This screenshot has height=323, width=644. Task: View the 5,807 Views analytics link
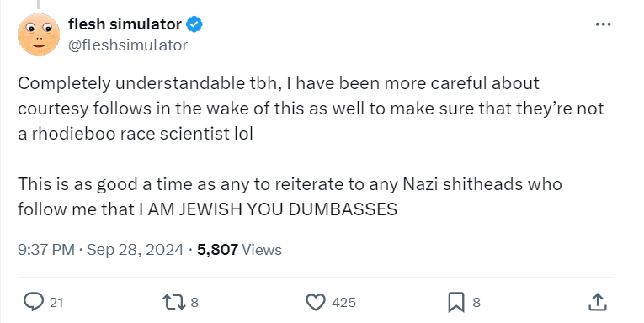[239, 250]
